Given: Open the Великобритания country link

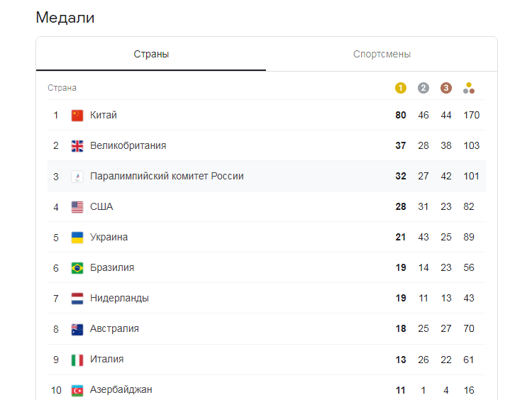Looking at the screenshot, I should (x=128, y=145).
